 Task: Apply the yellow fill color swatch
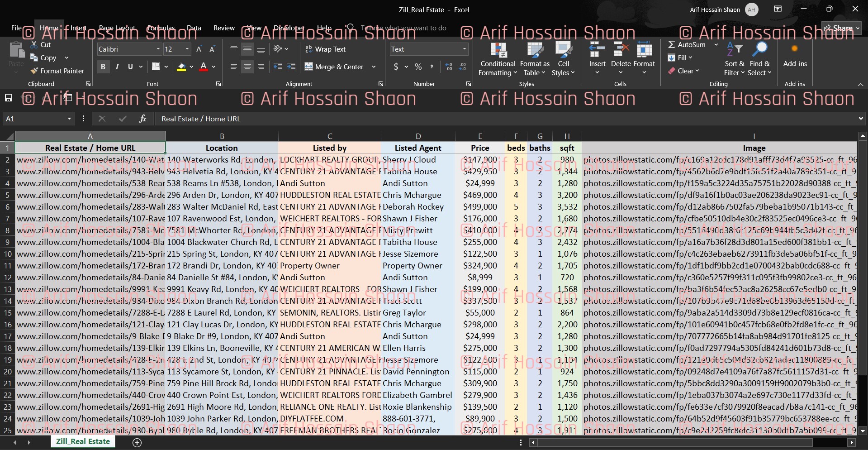(x=181, y=67)
